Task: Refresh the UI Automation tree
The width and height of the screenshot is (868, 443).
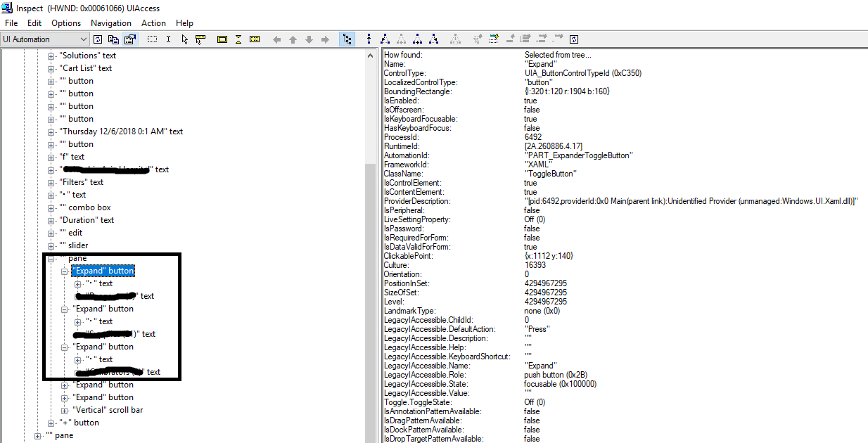Action: (98, 39)
